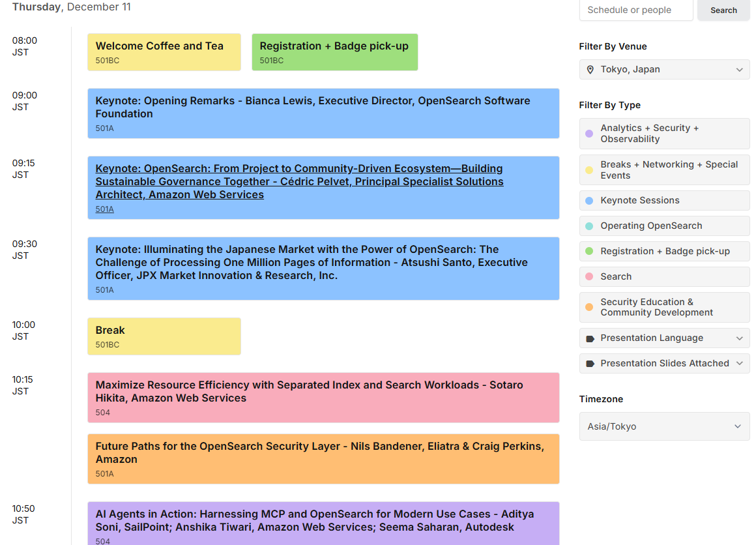Filter by Registration + Badge pick-up type
Viewport: 756px width, 545px height.
[x=664, y=251]
